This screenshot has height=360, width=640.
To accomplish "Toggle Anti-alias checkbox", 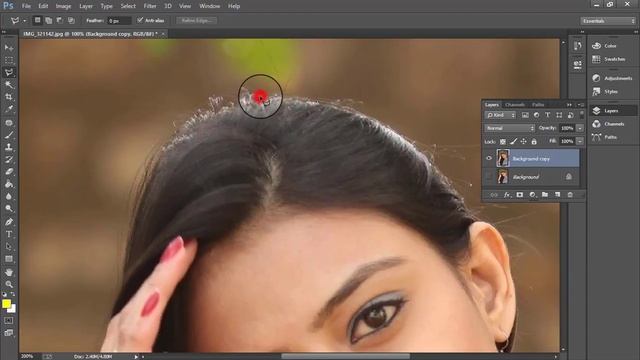I will pos(140,20).
